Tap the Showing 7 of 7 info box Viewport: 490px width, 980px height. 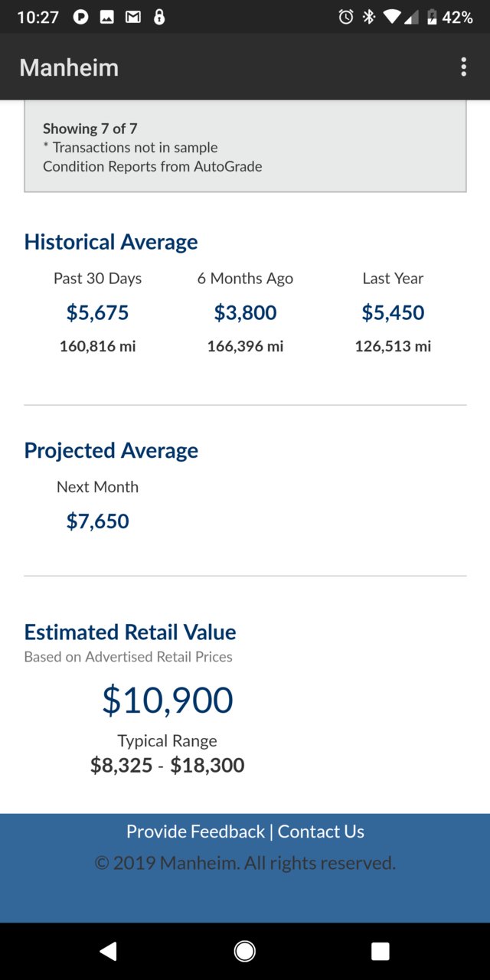tap(245, 146)
